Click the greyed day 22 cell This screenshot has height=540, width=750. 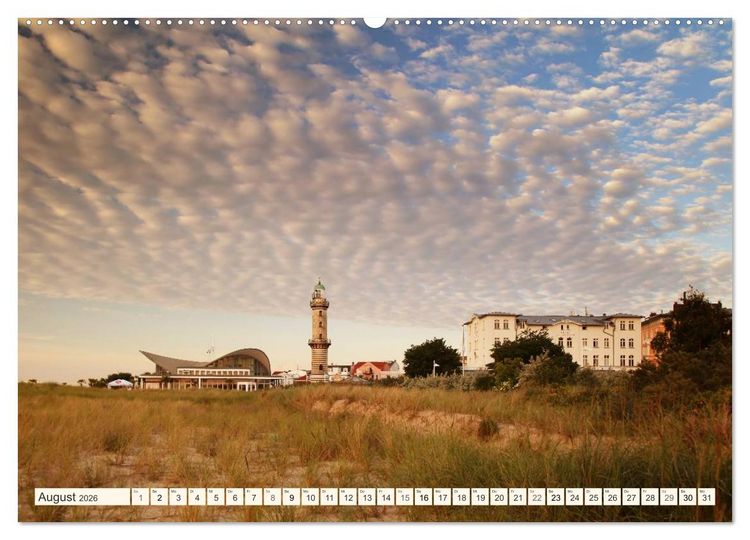point(537,496)
